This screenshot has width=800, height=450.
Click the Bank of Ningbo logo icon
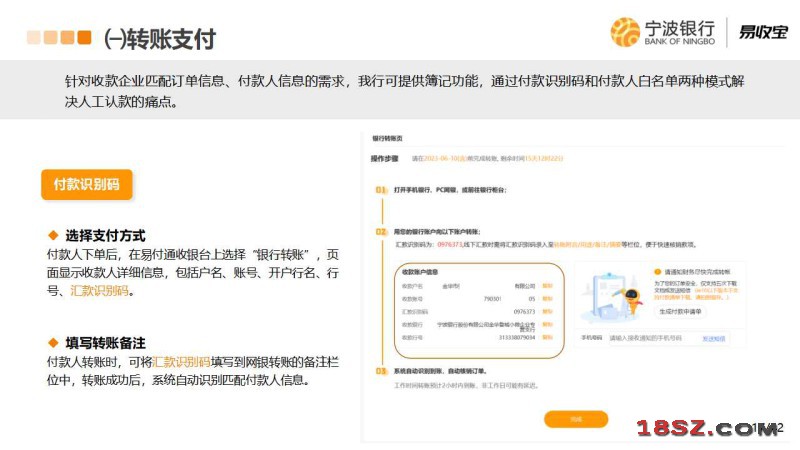(x=625, y=32)
